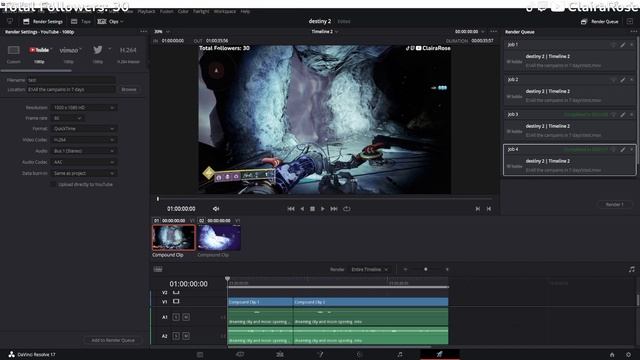The height and width of the screenshot is (360, 640).
Task: Open the Workspace menu
Action: pyautogui.click(x=225, y=11)
